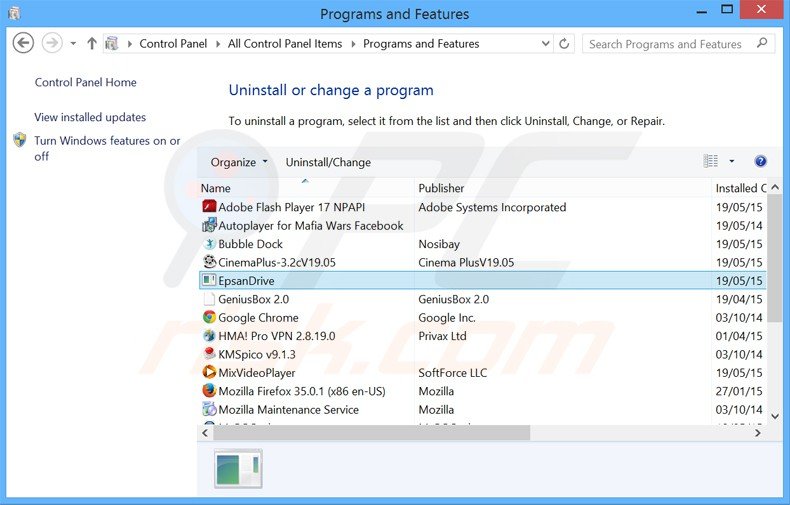Open recent locations dropdown arrow
790x505 pixels.
[x=74, y=44]
